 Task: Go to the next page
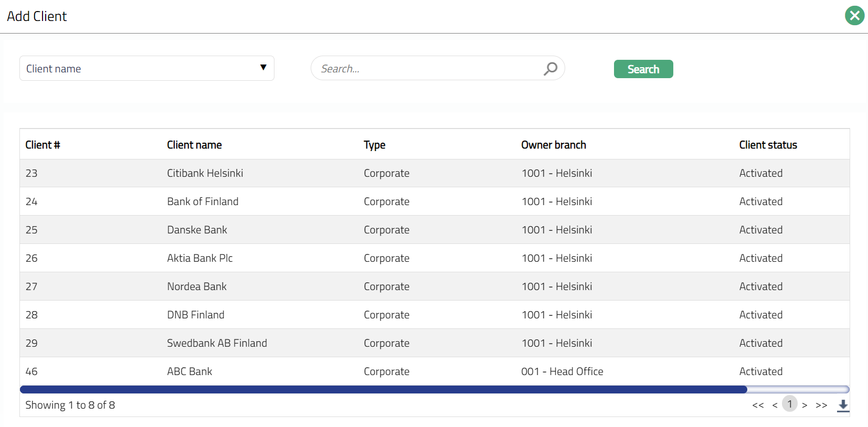tap(805, 405)
